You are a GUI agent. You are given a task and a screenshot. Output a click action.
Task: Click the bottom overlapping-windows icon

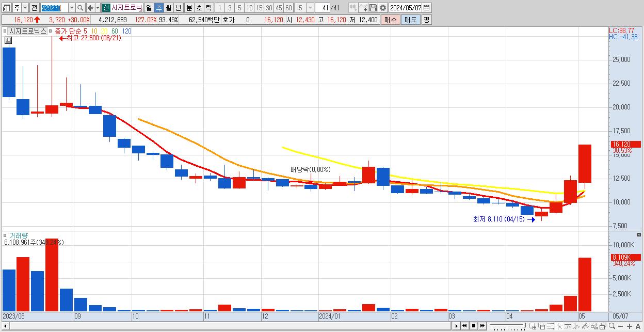541,326
